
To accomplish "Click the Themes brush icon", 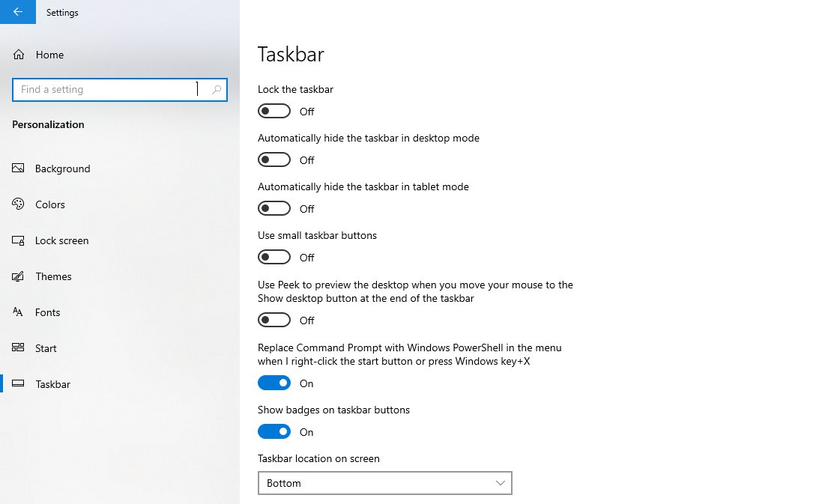I will click(19, 276).
